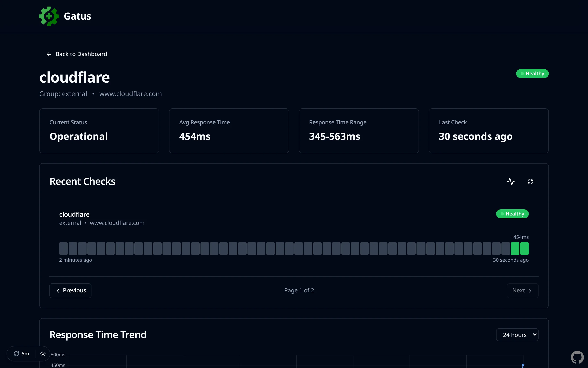Click the 'Current Status' card label
This screenshot has width=588, height=368.
[68, 122]
